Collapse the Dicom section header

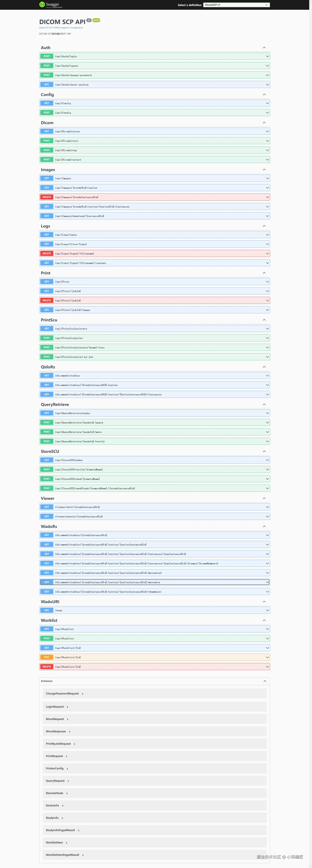coord(47,123)
